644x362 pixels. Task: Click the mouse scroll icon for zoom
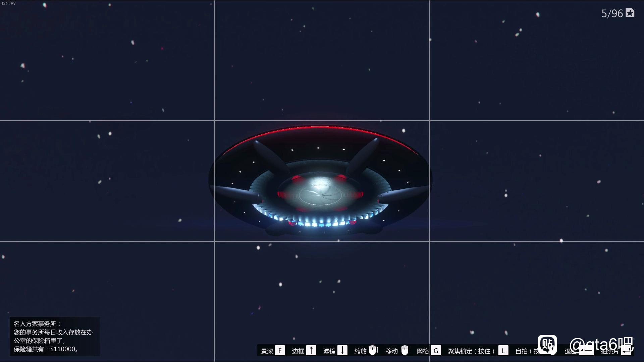[374, 350]
